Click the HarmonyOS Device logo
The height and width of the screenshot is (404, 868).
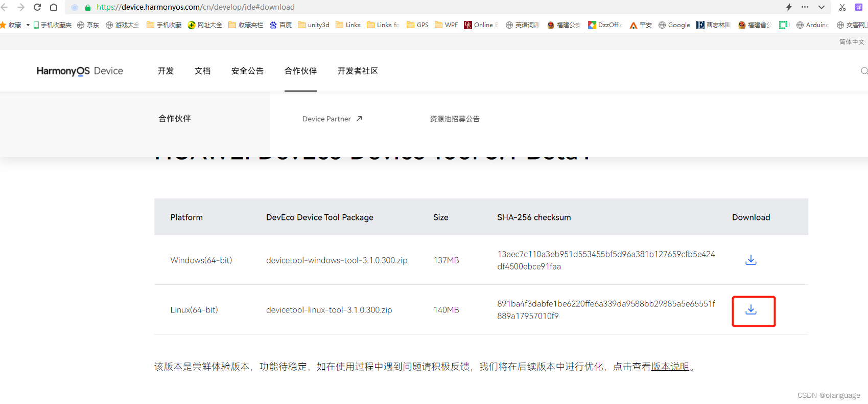[x=80, y=71]
